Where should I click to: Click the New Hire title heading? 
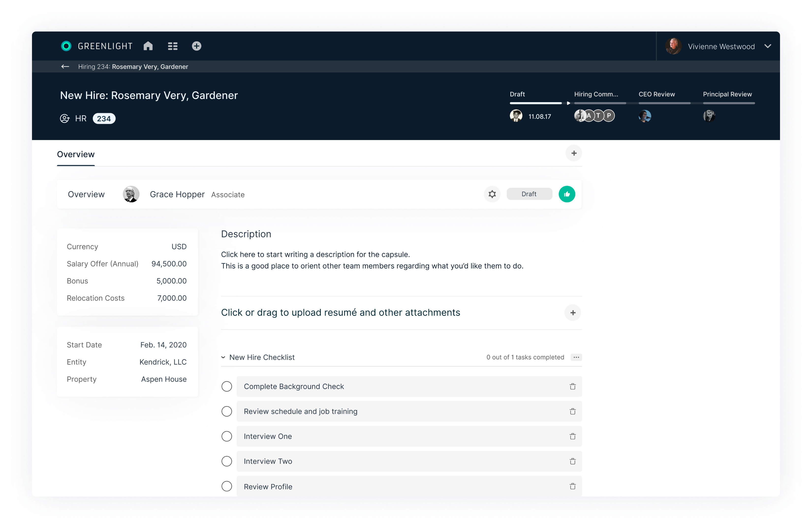[x=149, y=95]
